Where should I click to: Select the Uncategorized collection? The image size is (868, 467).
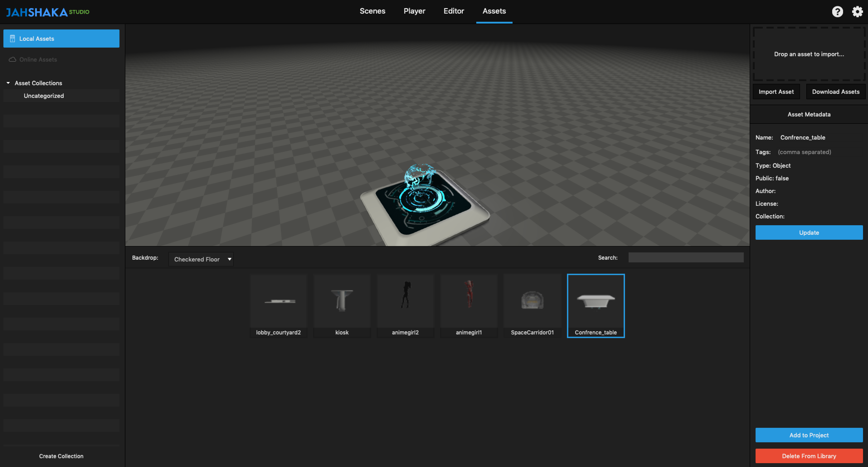tap(61, 96)
